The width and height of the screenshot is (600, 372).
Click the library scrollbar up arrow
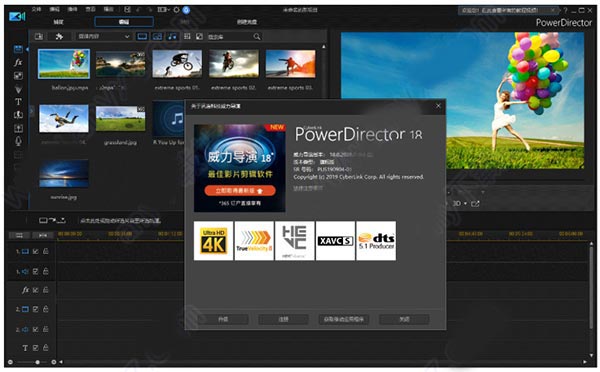click(324, 47)
